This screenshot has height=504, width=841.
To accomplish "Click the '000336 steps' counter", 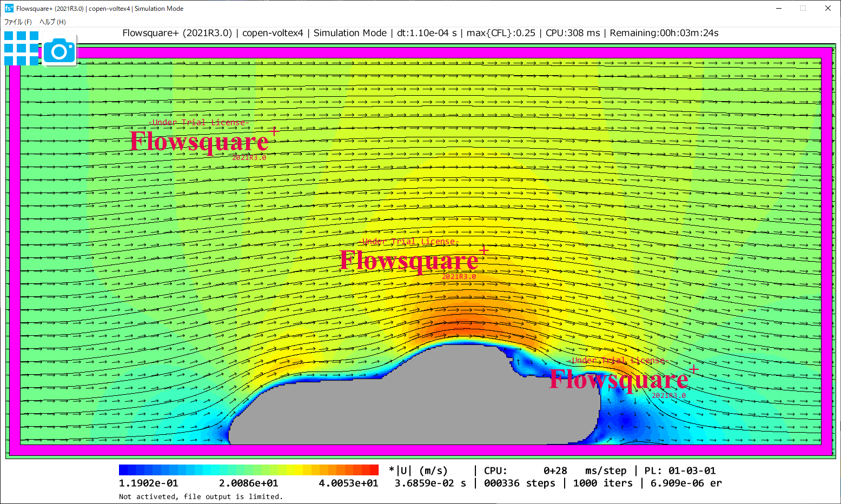I will (x=519, y=483).
